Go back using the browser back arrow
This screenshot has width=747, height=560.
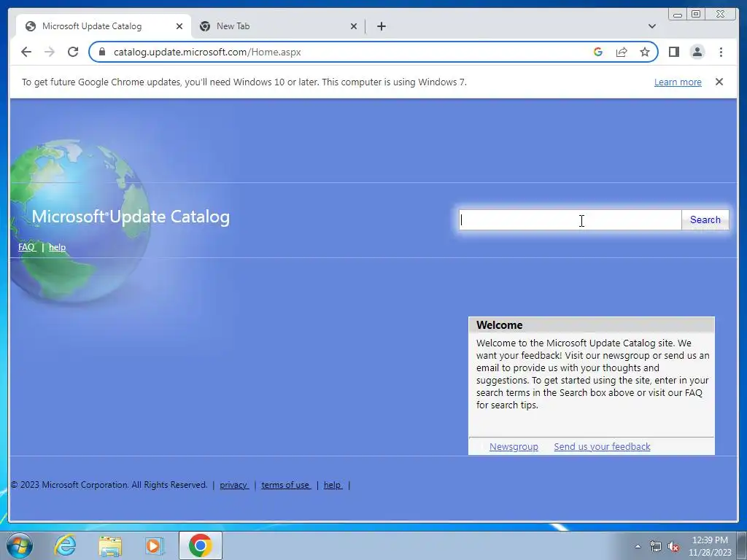tap(26, 52)
